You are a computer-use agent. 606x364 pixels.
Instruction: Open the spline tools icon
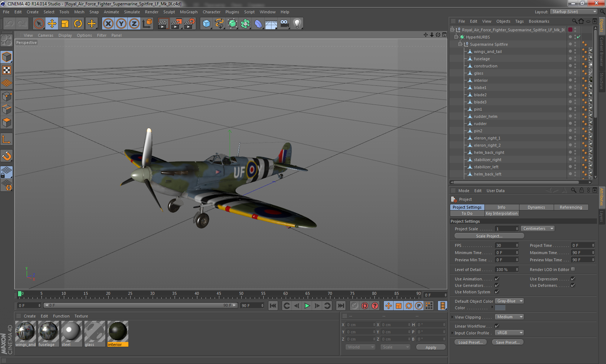(219, 24)
